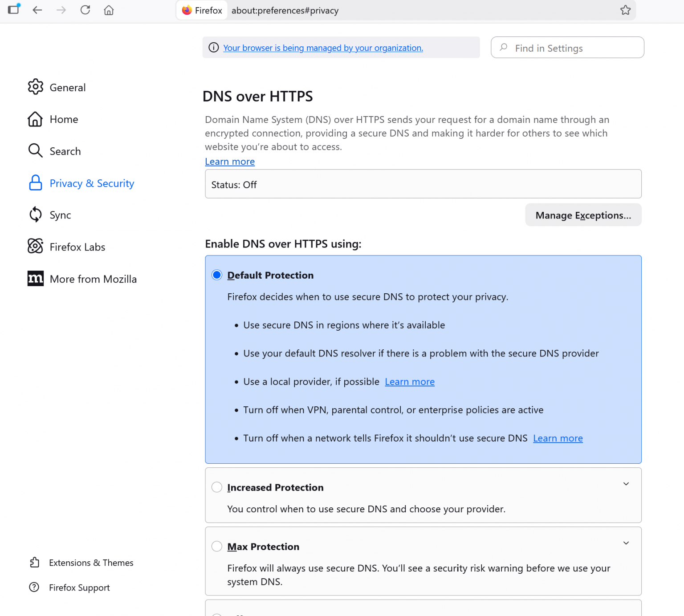This screenshot has width=684, height=616.
Task: Select the Firefox Labs atom icon
Action: [35, 246]
